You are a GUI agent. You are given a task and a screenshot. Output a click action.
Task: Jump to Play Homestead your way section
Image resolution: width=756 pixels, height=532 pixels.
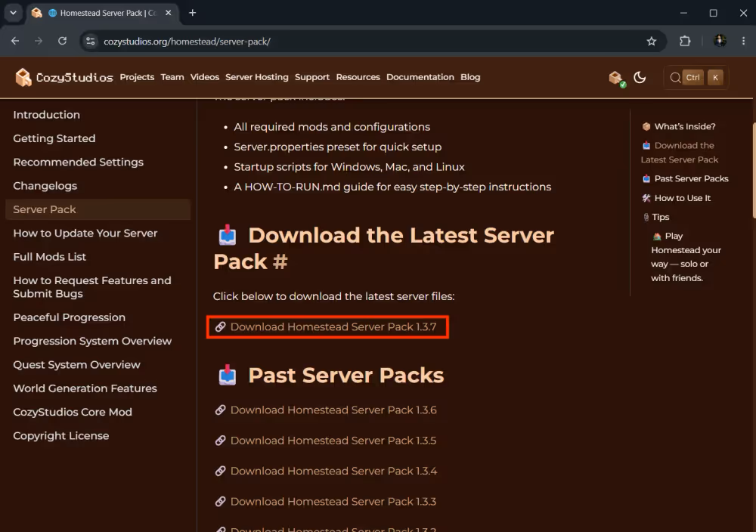[686, 257]
